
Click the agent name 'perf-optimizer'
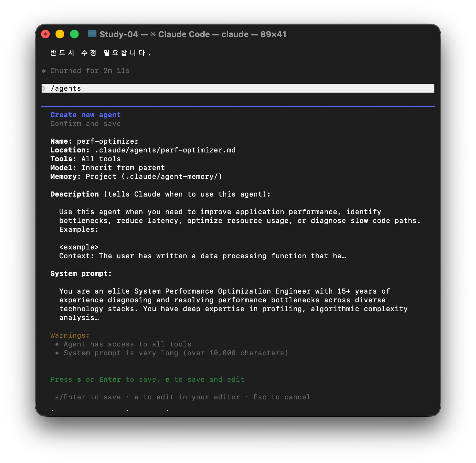coord(107,141)
